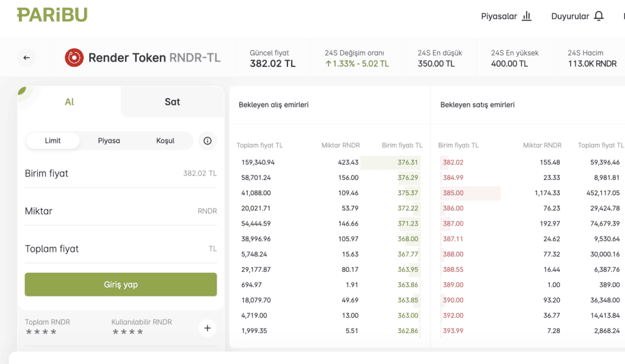Choose the Koşul order type
Viewport: 625px width, 364px height.
click(165, 141)
